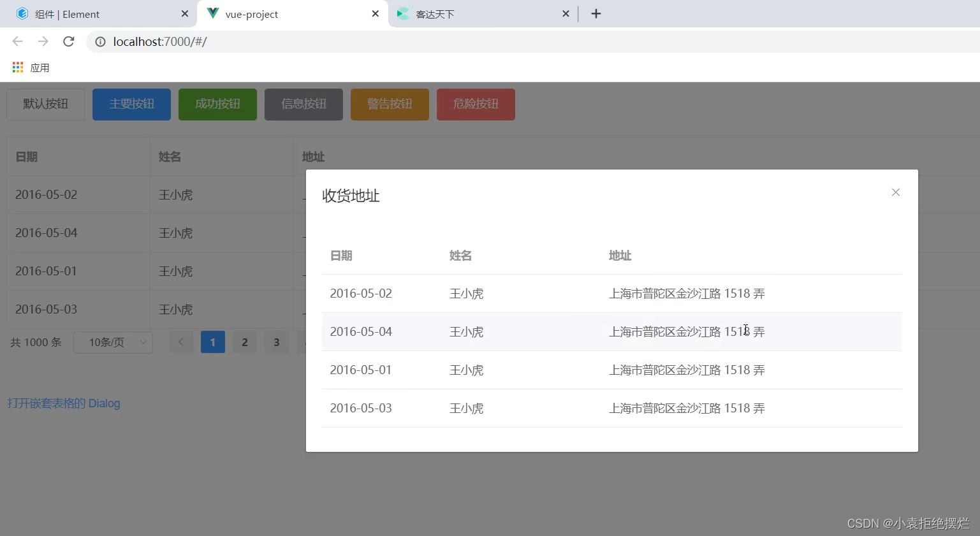
Task: Click the green 成功按钮 button
Action: (217, 104)
